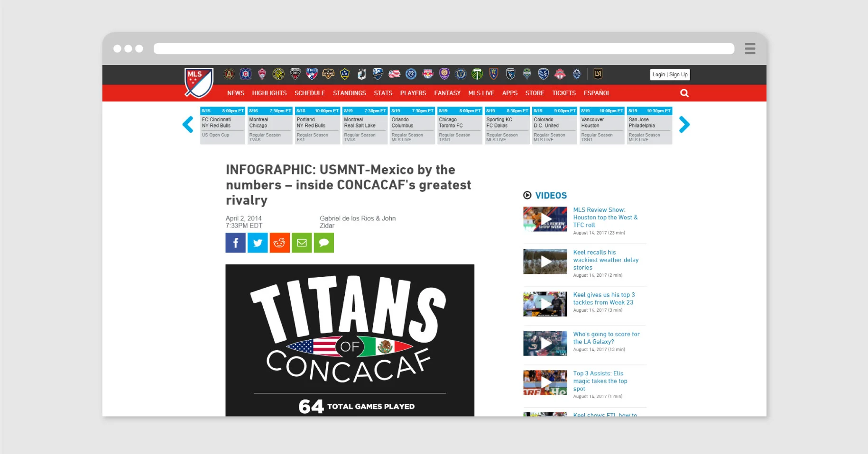Share article on Reddit
Viewport: 868px width, 454px height.
pyautogui.click(x=279, y=243)
